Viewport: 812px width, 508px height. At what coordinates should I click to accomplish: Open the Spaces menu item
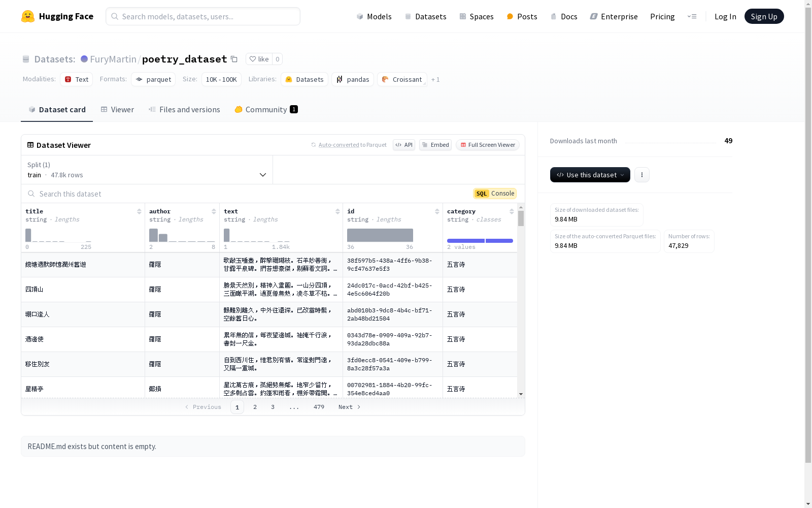tap(477, 16)
